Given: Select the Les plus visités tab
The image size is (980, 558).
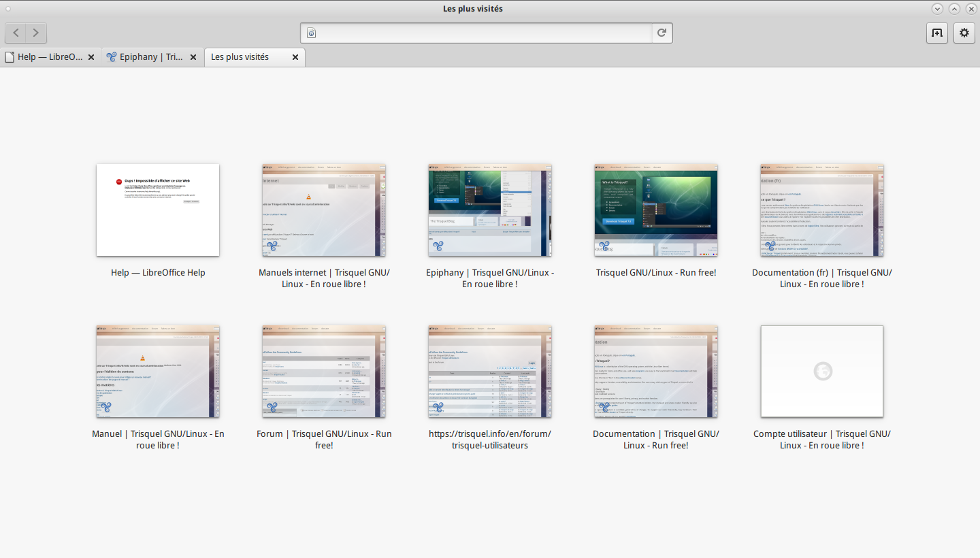Looking at the screenshot, I should (255, 57).
